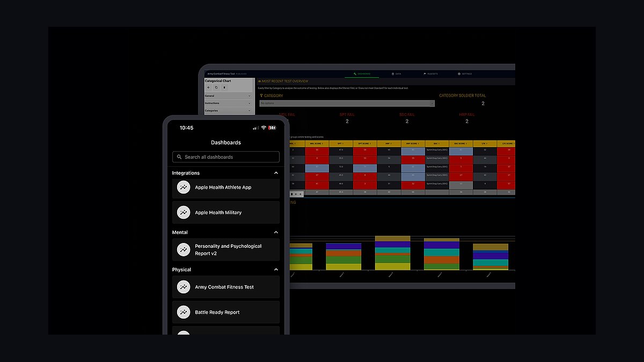The image size is (644, 362).
Task: Click the Apple Health Military chart icon
Action: click(184, 212)
